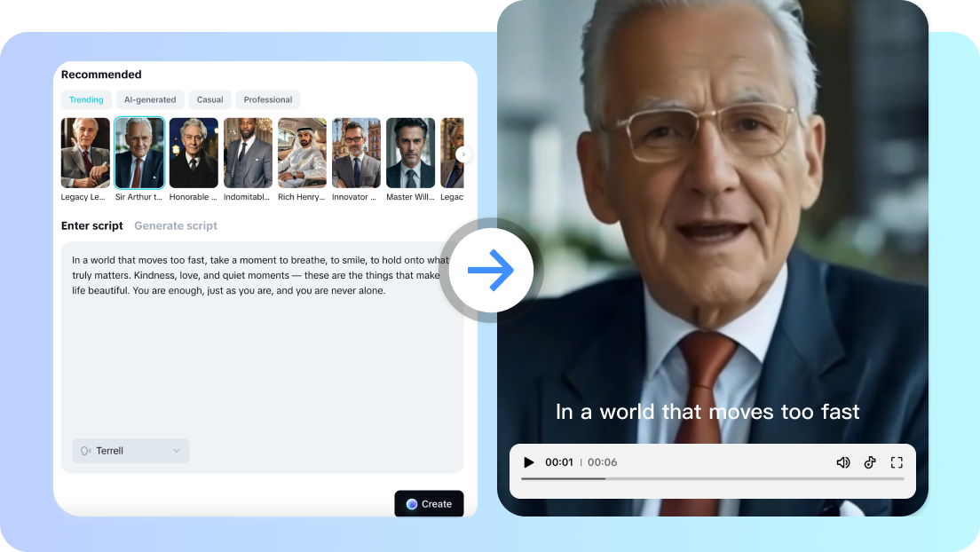Switch to the Enter script tab
Screen dimensions: 980x552
(92, 225)
